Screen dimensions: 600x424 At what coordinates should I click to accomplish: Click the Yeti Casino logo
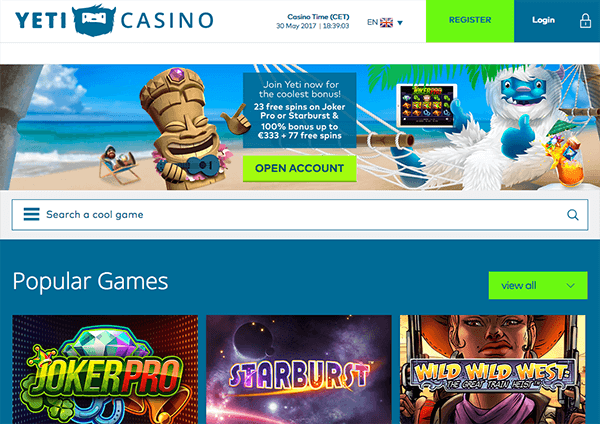pyautogui.click(x=114, y=20)
